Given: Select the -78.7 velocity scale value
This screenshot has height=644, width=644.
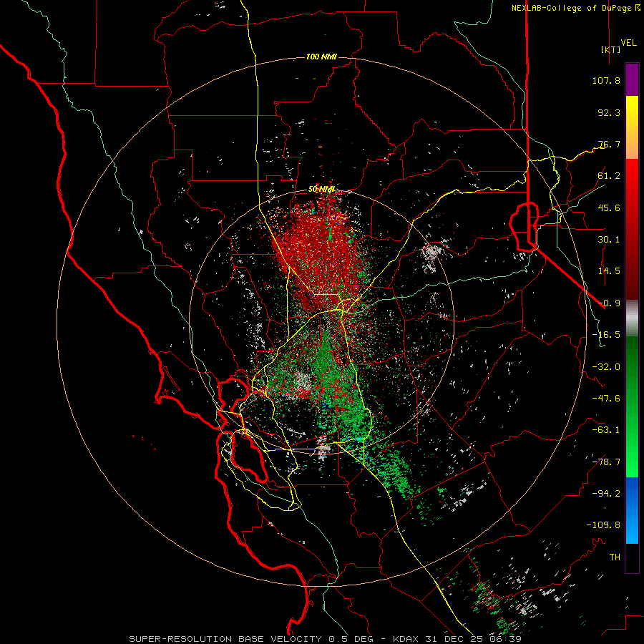Looking at the screenshot, I should click(x=606, y=462).
